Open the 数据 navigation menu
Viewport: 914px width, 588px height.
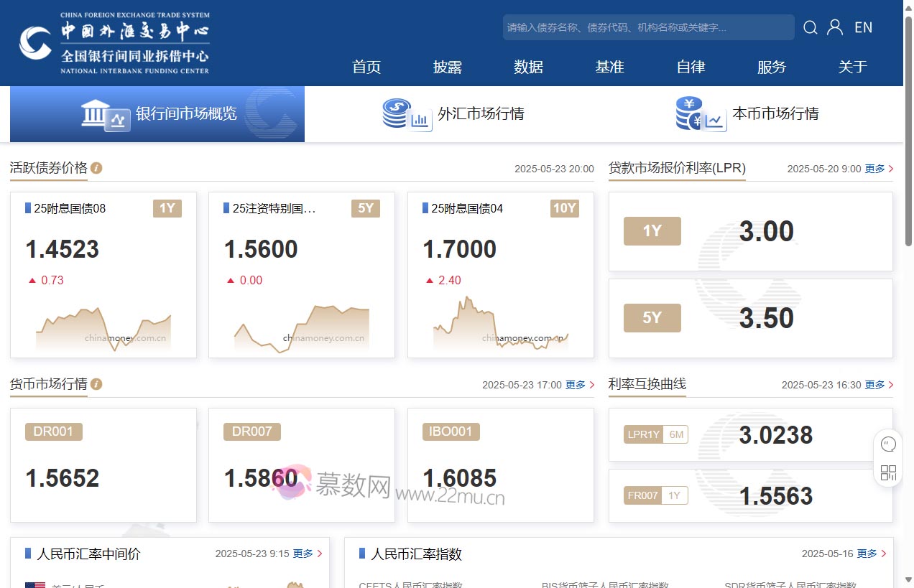click(528, 67)
